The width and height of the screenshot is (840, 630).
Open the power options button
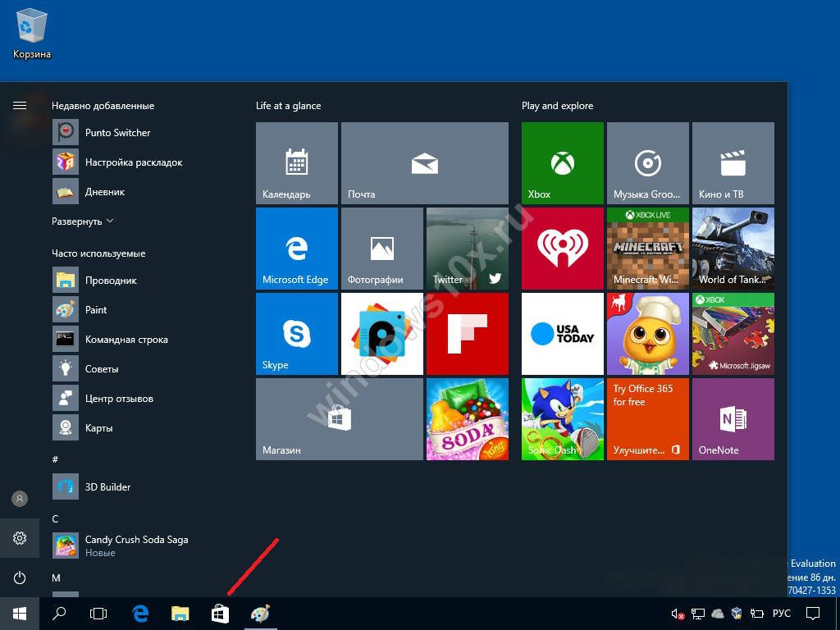click(20, 577)
